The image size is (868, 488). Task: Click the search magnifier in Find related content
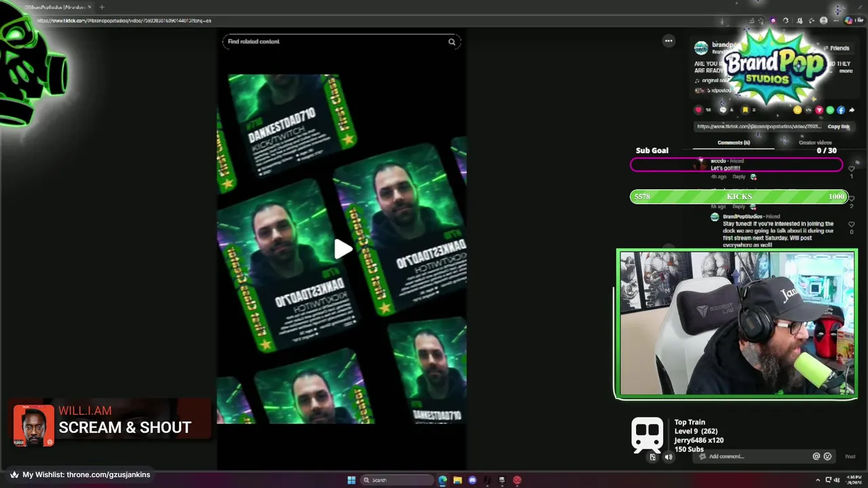coord(452,42)
